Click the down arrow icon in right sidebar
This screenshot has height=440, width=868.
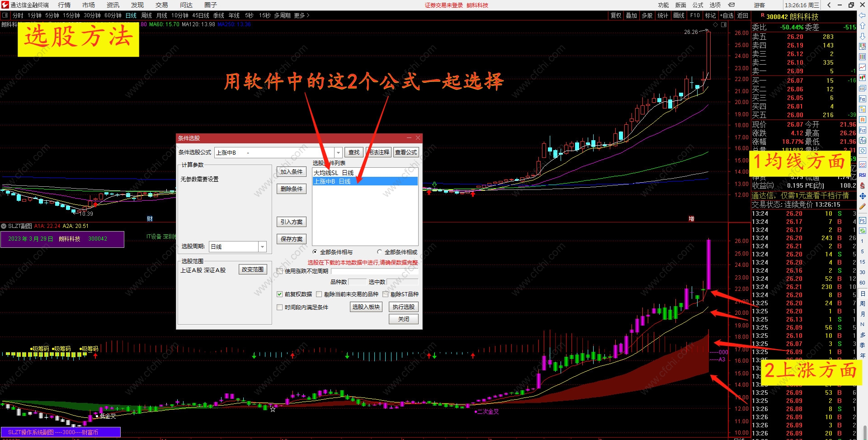[x=863, y=36]
